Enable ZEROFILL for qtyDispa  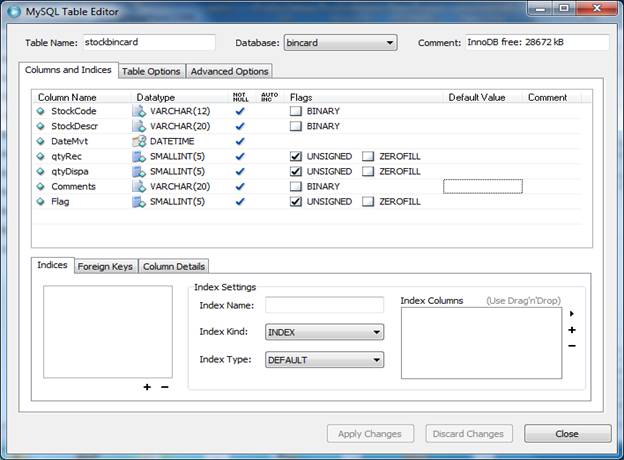tap(368, 172)
